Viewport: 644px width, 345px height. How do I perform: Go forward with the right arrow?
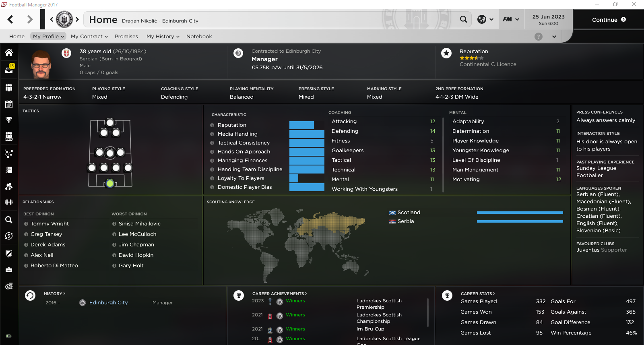pos(30,19)
